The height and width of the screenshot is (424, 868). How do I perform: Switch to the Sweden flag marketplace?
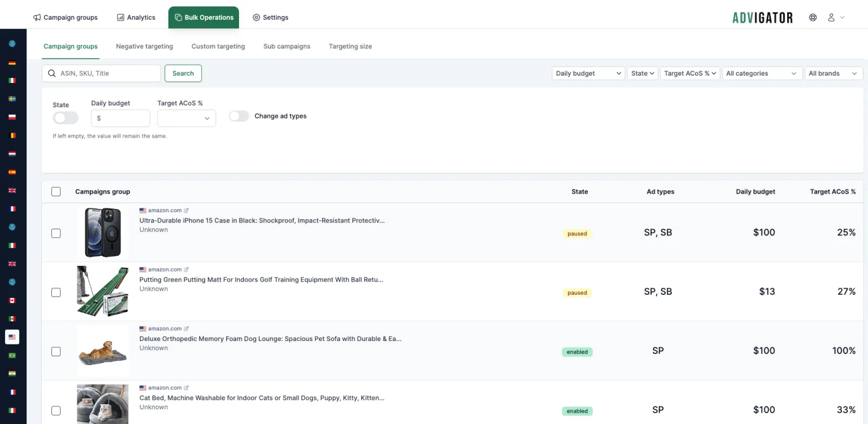pos(12,99)
